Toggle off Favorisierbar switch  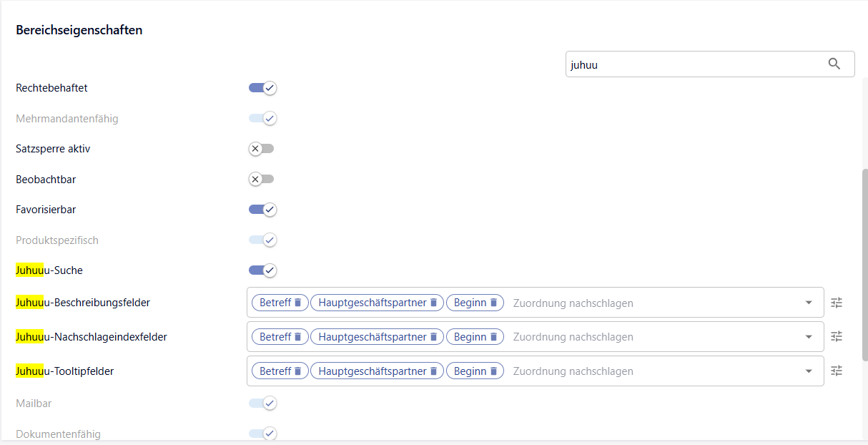pyautogui.click(x=262, y=210)
